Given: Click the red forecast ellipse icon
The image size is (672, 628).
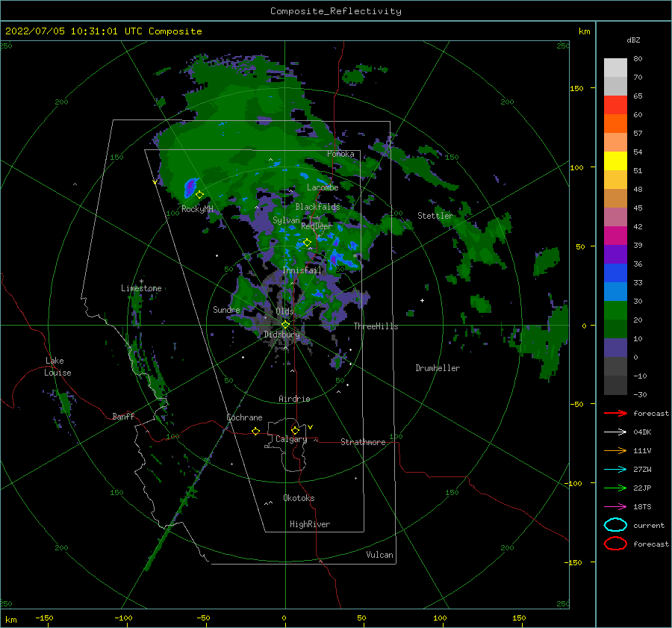Looking at the screenshot, I should pos(615,544).
